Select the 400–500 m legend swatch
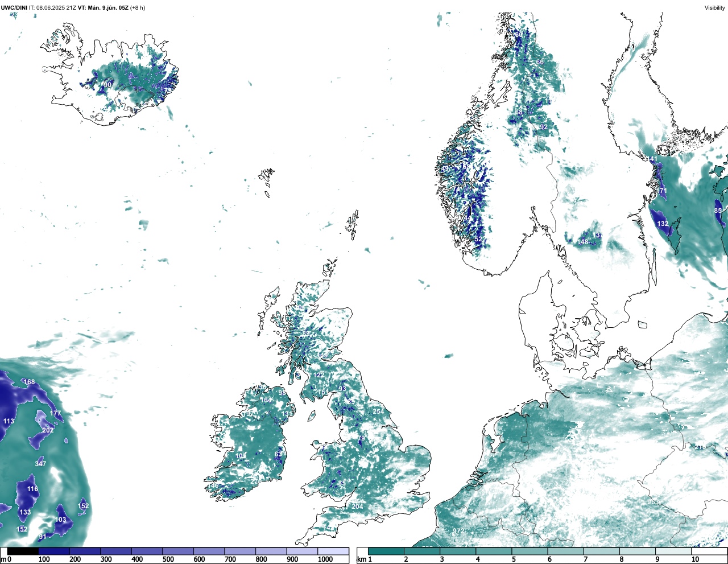Image resolution: width=728 pixels, height=564 pixels. click(147, 551)
